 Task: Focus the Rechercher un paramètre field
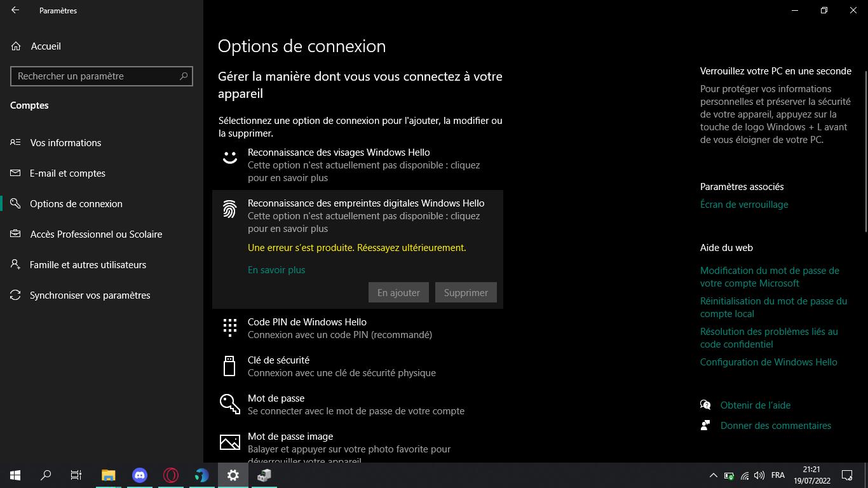tap(102, 76)
